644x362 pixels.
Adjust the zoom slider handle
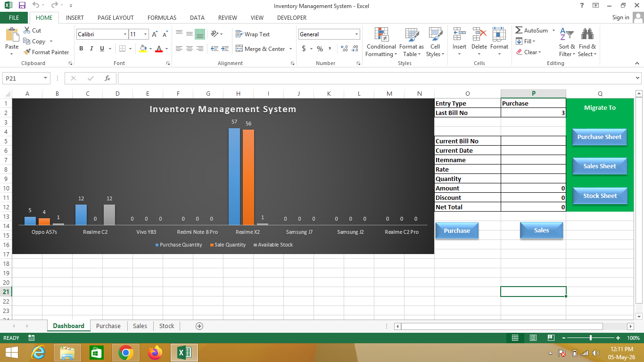click(591, 338)
